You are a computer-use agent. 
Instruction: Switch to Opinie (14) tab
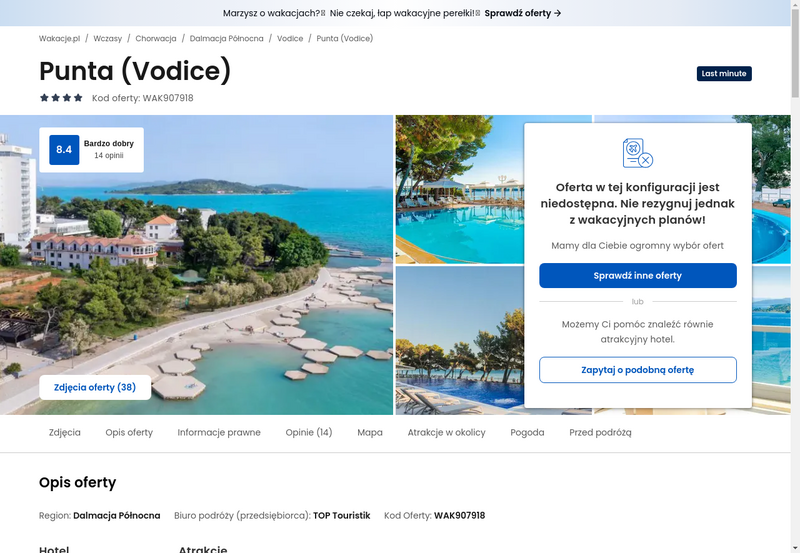[x=309, y=433]
